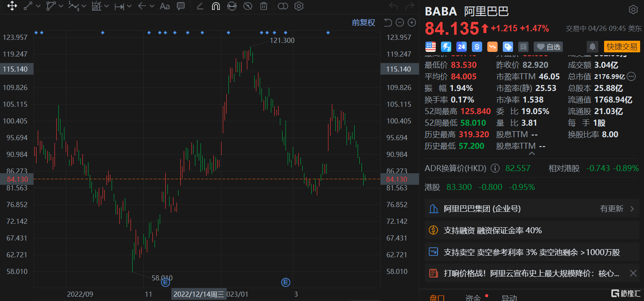Toggle hide all drawings eye icon
The image size is (644, 301).
click(x=248, y=6)
